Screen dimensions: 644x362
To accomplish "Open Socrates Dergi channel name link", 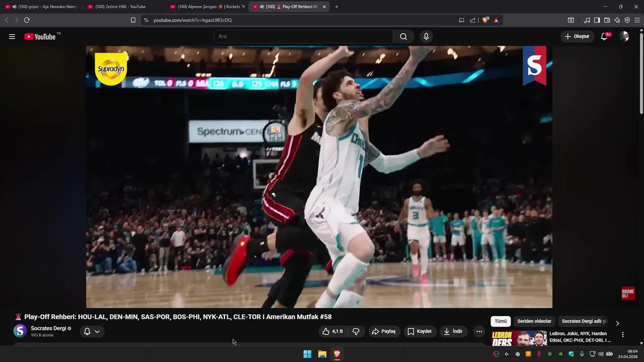I will (x=48, y=328).
